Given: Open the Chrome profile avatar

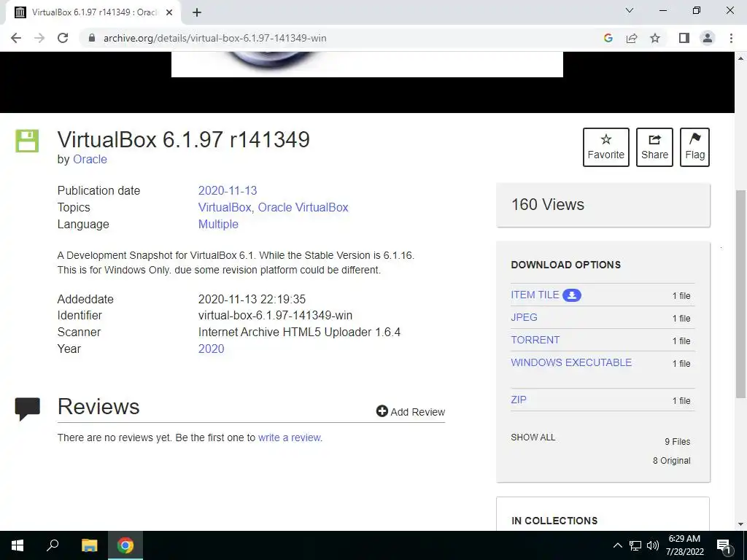Looking at the screenshot, I should [708, 38].
